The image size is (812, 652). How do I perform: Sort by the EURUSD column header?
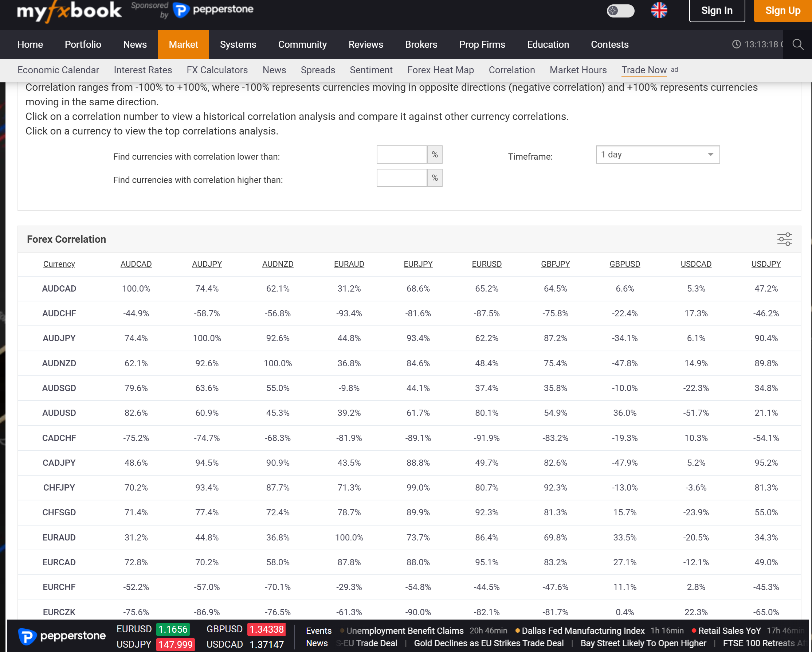point(486,264)
